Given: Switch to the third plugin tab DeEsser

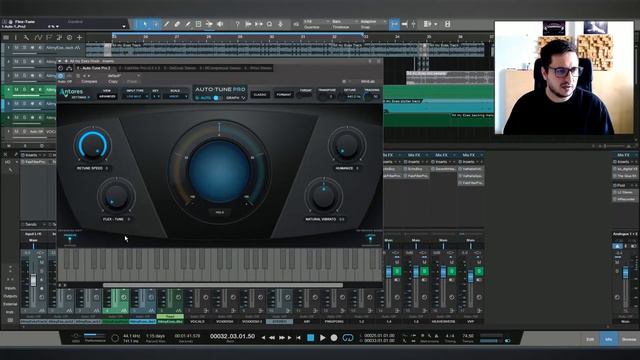Looking at the screenshot, I should click(x=180, y=68).
